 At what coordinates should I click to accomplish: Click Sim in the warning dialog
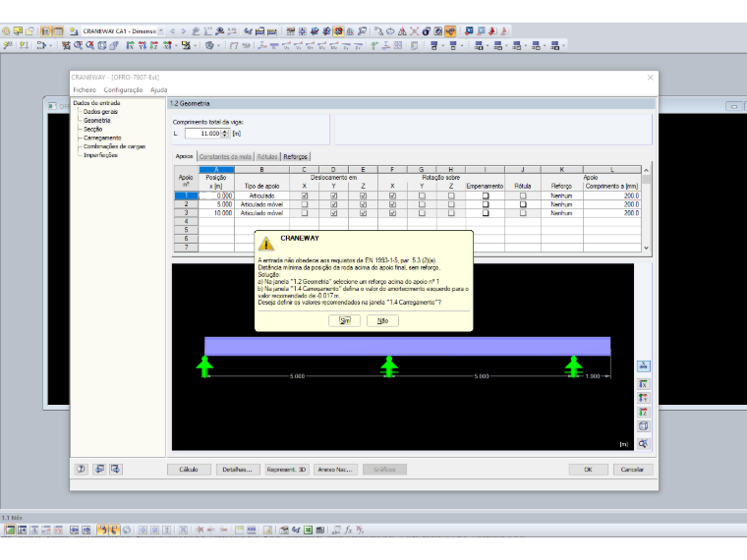pyautogui.click(x=344, y=320)
